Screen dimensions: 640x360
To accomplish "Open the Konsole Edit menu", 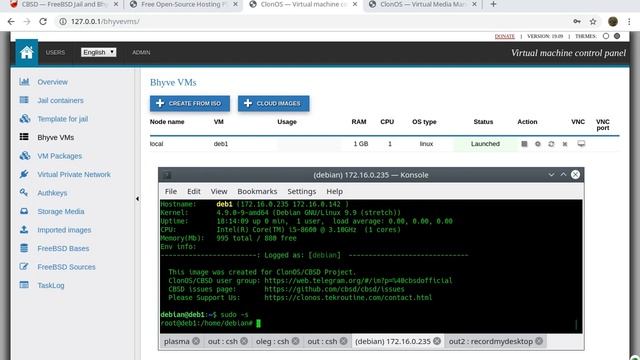I will 193,191.
